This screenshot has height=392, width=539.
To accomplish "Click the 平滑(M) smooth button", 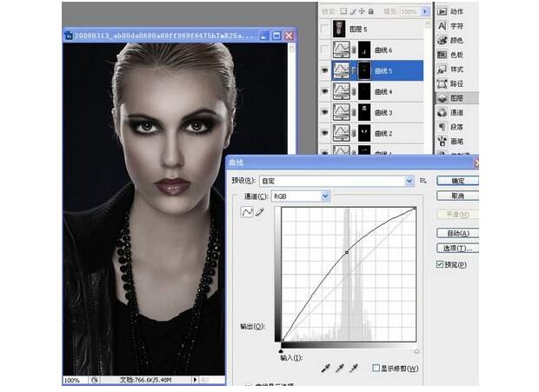I will [x=457, y=215].
